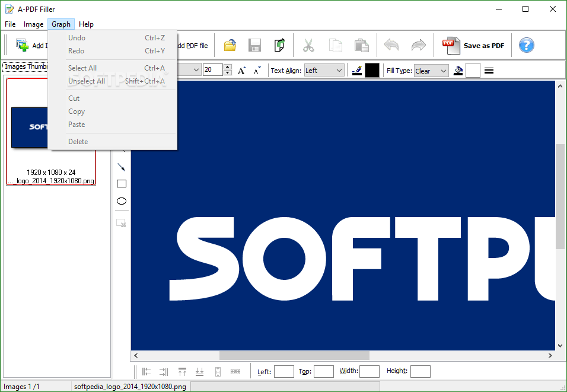This screenshot has height=392, width=567.
Task: Click the open project folder icon
Action: coord(230,46)
